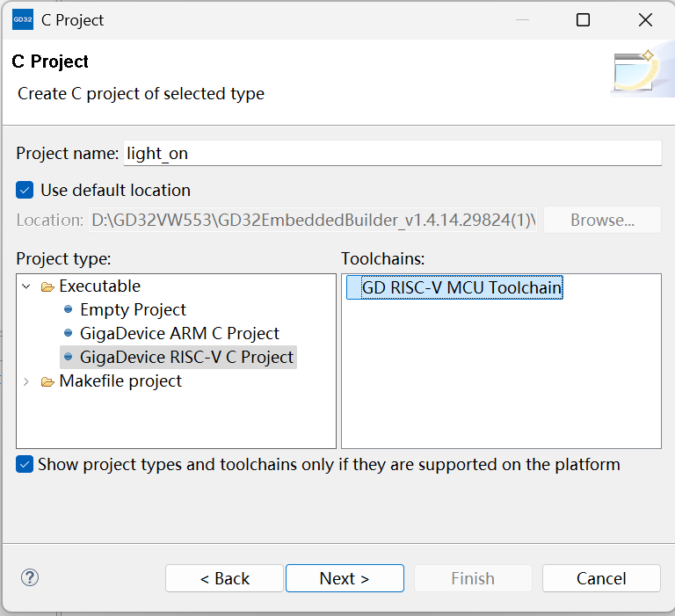
Task: Toggle Show project types only if supported checkbox
Action: pos(25,465)
